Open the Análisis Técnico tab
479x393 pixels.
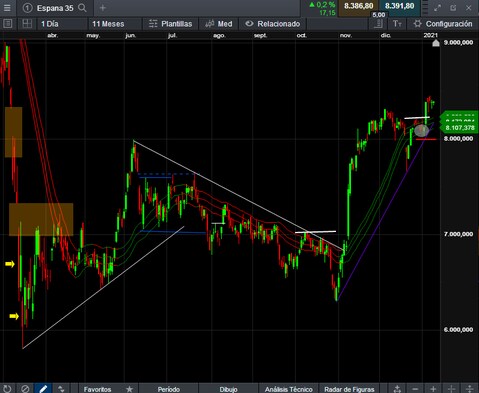coord(289,389)
